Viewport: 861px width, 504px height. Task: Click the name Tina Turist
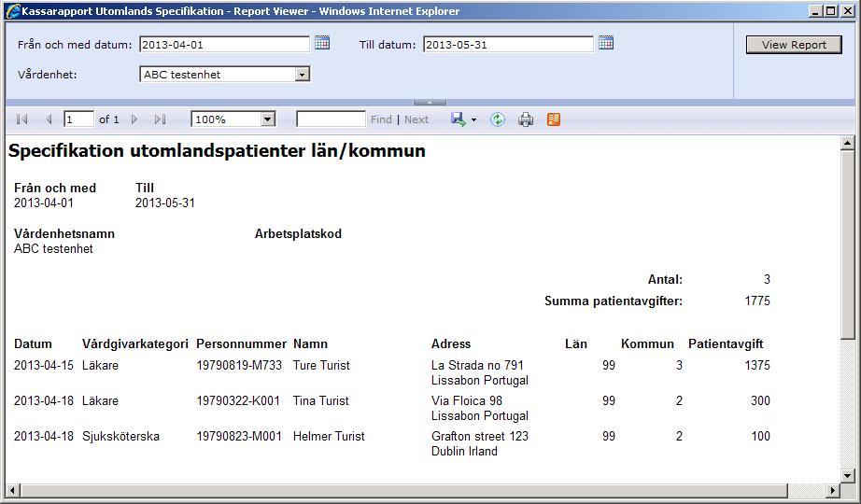[320, 400]
